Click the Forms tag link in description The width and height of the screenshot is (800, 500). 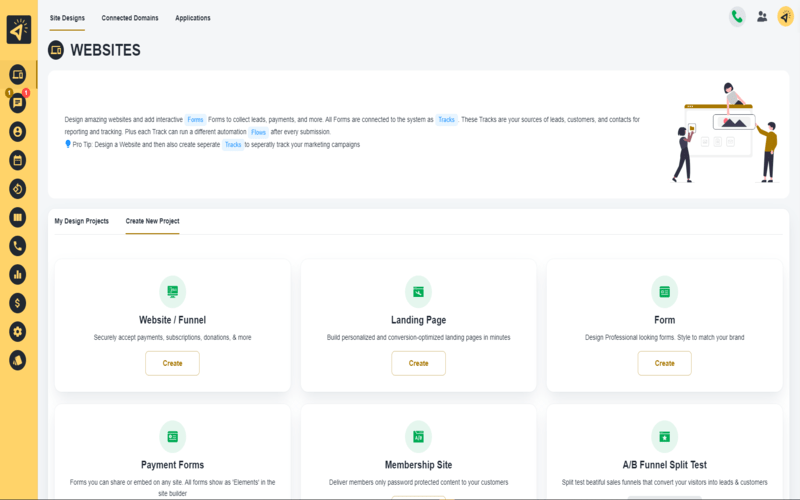coord(195,120)
